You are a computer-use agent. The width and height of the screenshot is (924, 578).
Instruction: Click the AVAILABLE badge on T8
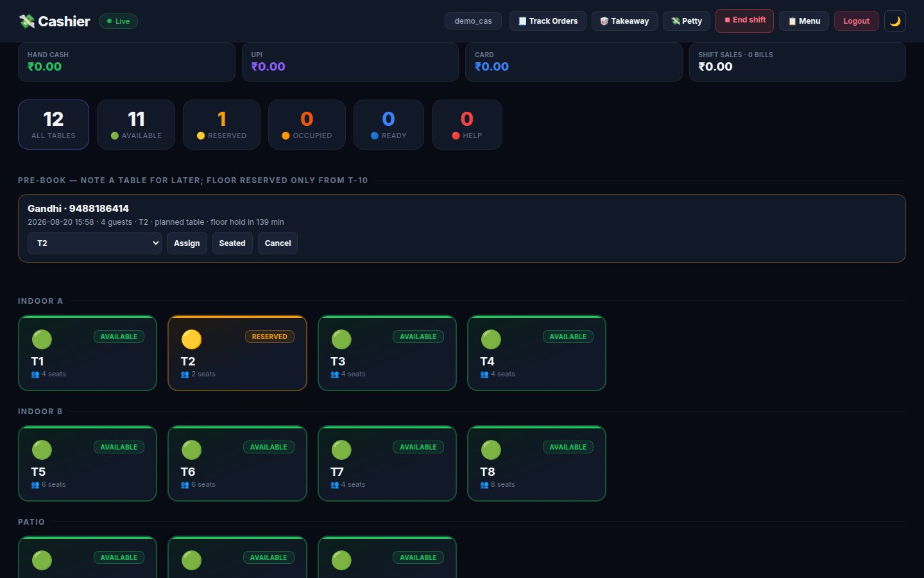click(x=568, y=447)
